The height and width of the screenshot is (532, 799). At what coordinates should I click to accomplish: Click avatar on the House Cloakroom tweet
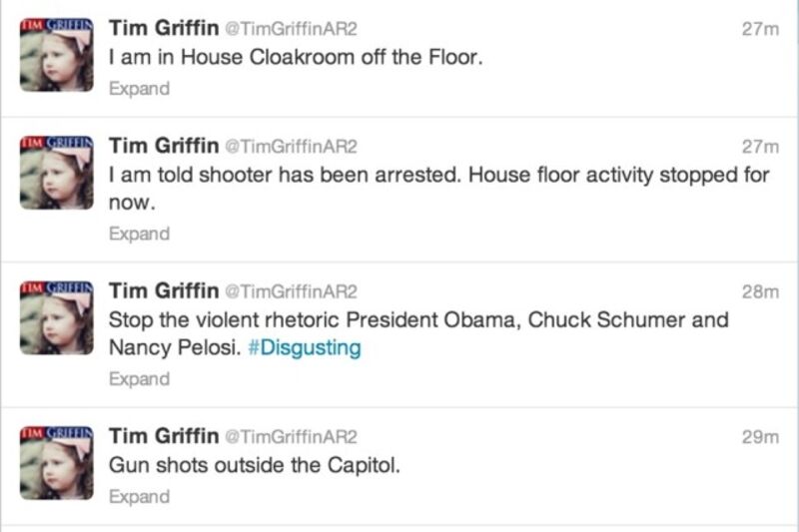pyautogui.click(x=56, y=57)
